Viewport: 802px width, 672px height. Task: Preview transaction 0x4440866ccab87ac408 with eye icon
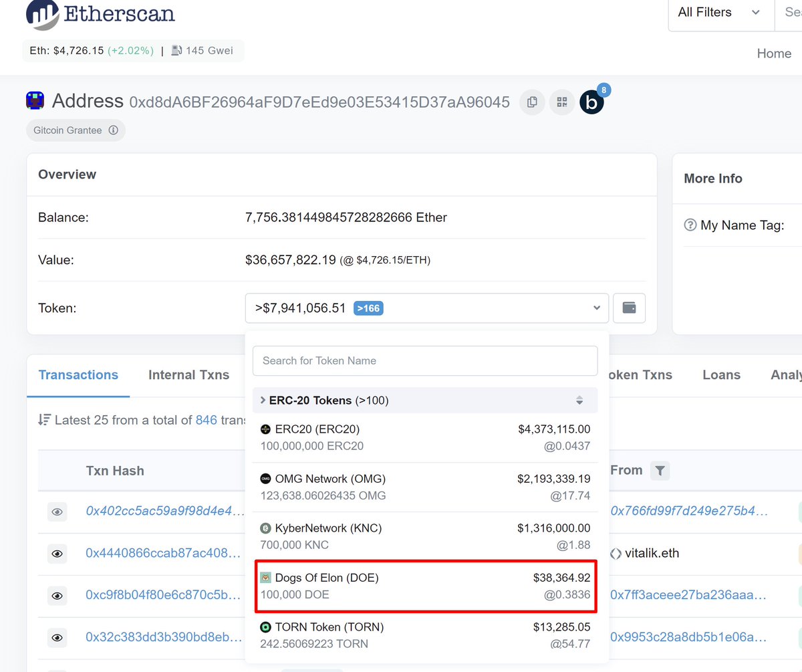click(57, 554)
